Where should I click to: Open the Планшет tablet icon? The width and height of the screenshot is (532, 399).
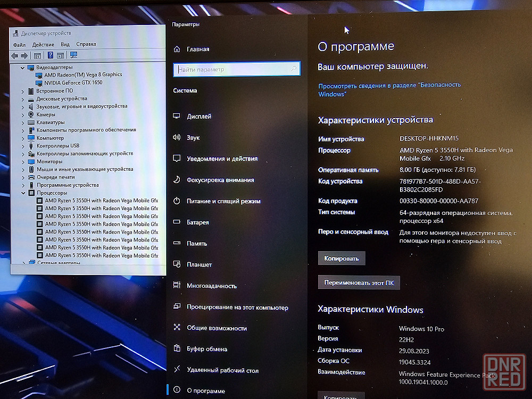[177, 264]
